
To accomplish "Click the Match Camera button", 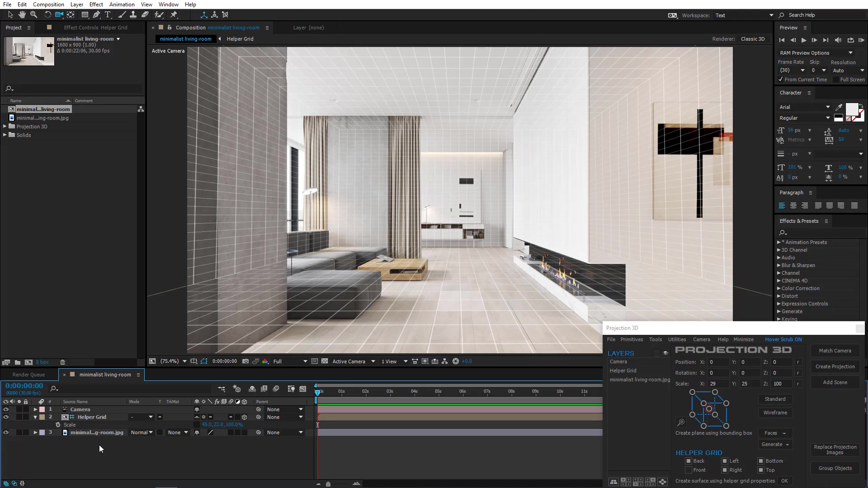I will tap(835, 351).
